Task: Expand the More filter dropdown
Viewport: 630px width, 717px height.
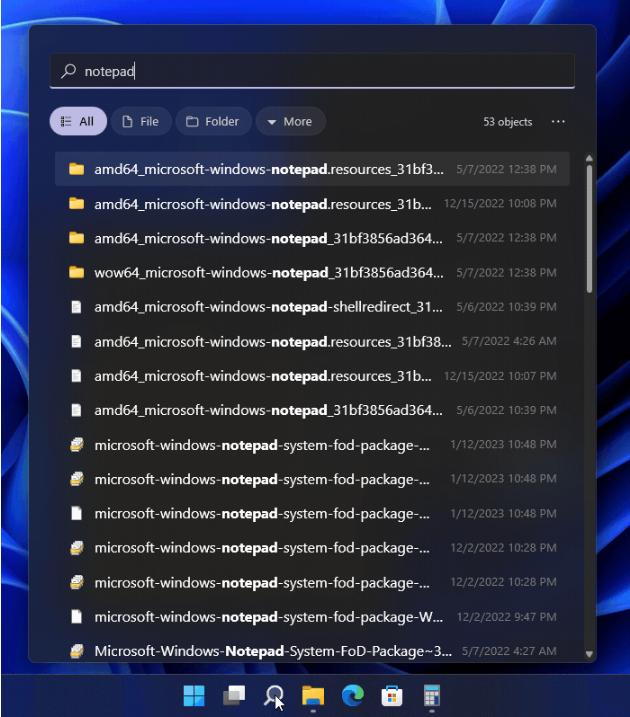Action: pyautogui.click(x=291, y=121)
